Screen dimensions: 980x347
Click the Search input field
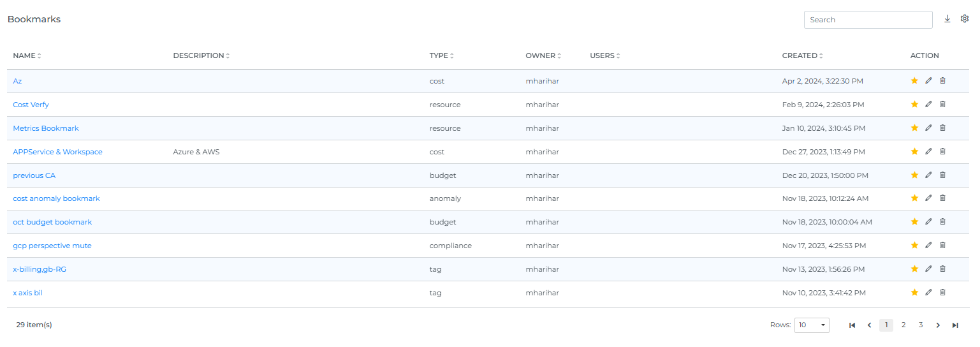click(x=868, y=20)
